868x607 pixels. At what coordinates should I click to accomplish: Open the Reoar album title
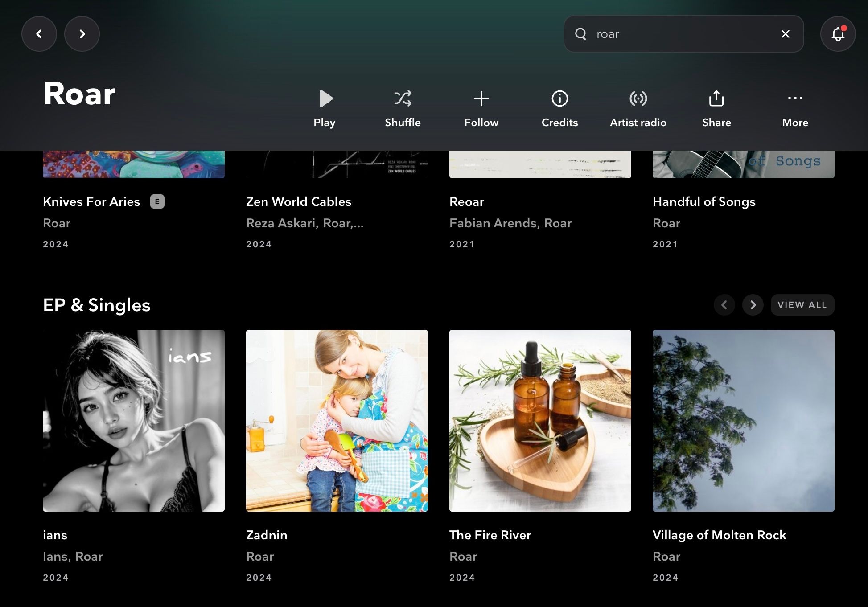[x=467, y=201]
